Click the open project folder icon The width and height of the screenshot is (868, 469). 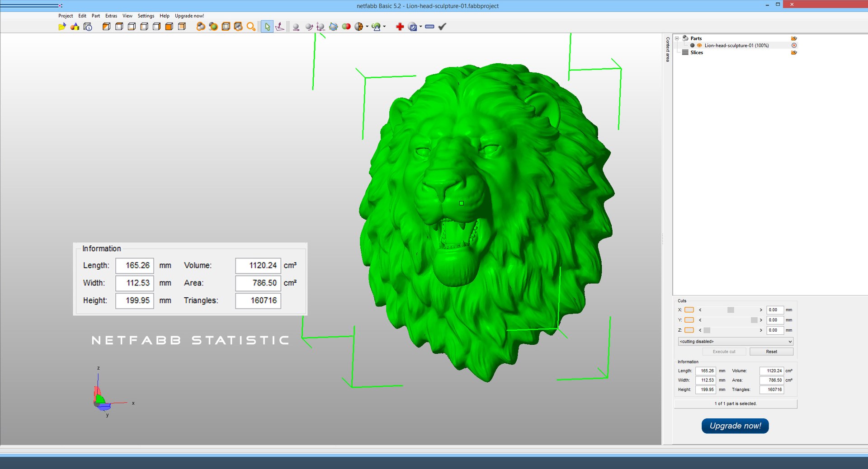[62, 27]
